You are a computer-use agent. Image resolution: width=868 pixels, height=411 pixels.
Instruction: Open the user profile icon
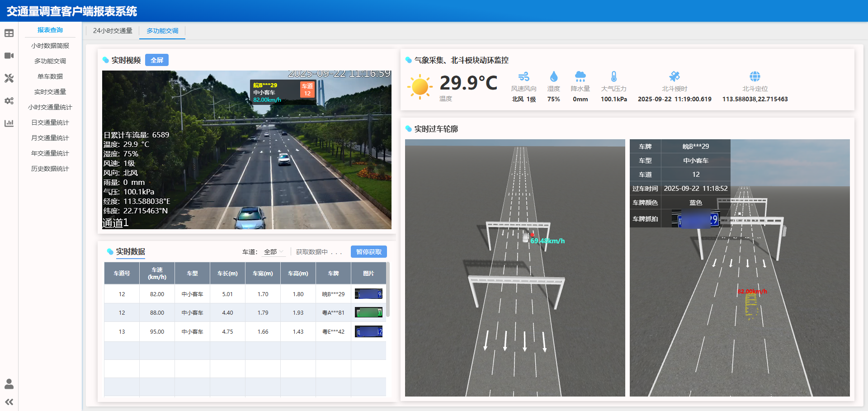tap(9, 384)
